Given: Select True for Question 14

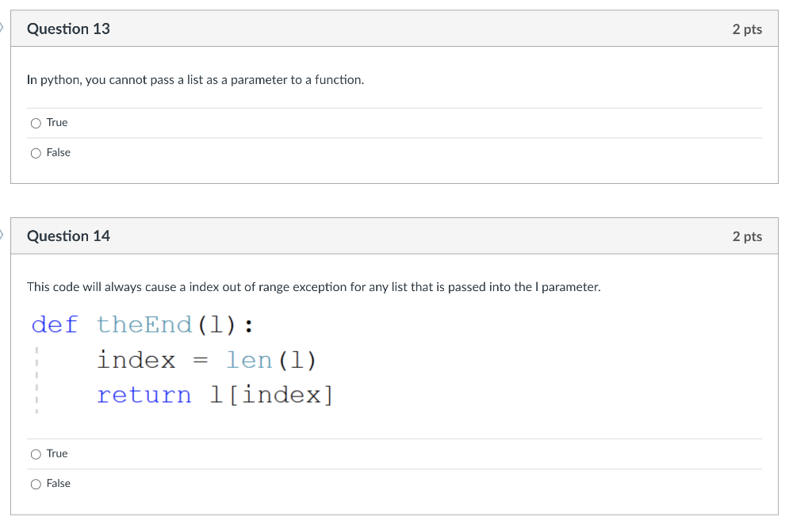Looking at the screenshot, I should (36, 454).
